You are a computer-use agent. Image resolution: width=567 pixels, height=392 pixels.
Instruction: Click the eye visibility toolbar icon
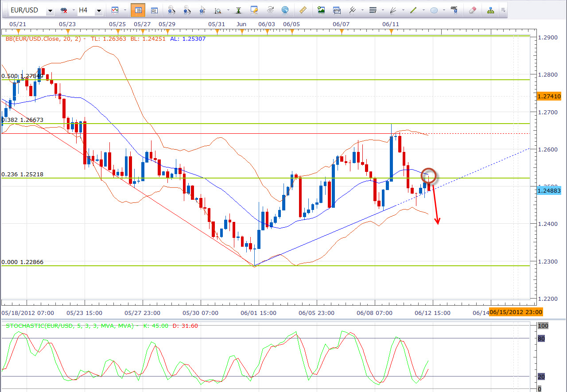click(x=270, y=10)
